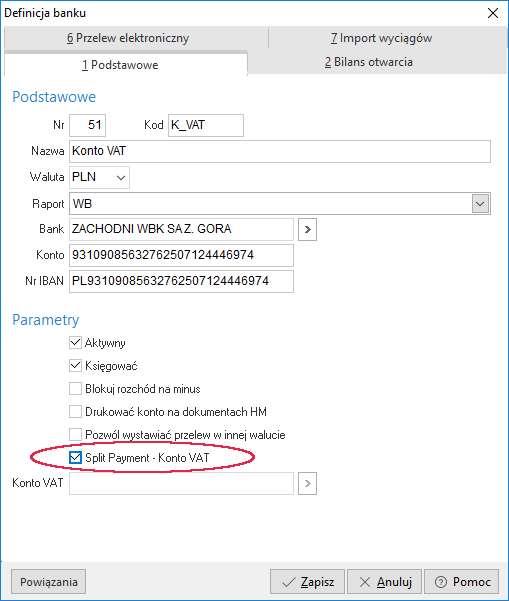Click the Nazwa field Konto VAT
This screenshot has height=601, width=509.
(x=280, y=151)
